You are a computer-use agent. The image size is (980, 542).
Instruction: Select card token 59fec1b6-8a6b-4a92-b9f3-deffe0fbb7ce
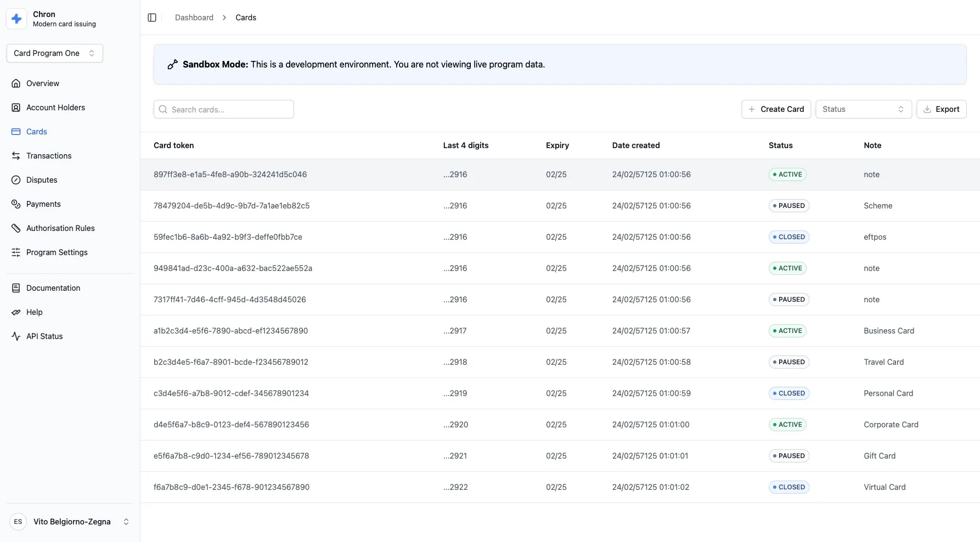click(228, 237)
